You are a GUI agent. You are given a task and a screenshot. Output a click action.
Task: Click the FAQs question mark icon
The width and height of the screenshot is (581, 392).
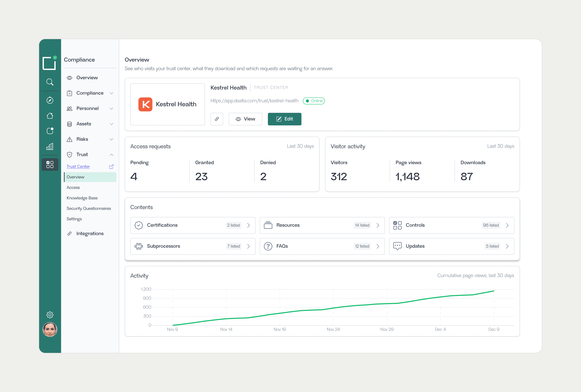tap(268, 246)
